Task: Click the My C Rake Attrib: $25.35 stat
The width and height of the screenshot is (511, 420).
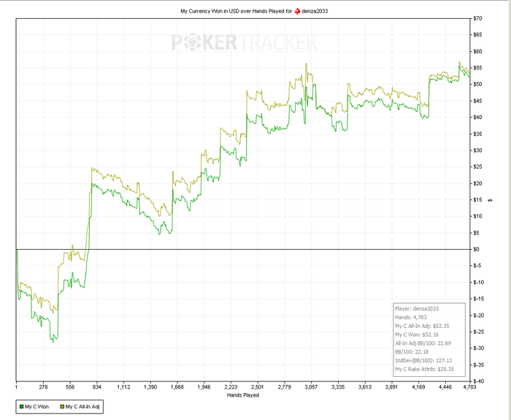Action: [424, 369]
